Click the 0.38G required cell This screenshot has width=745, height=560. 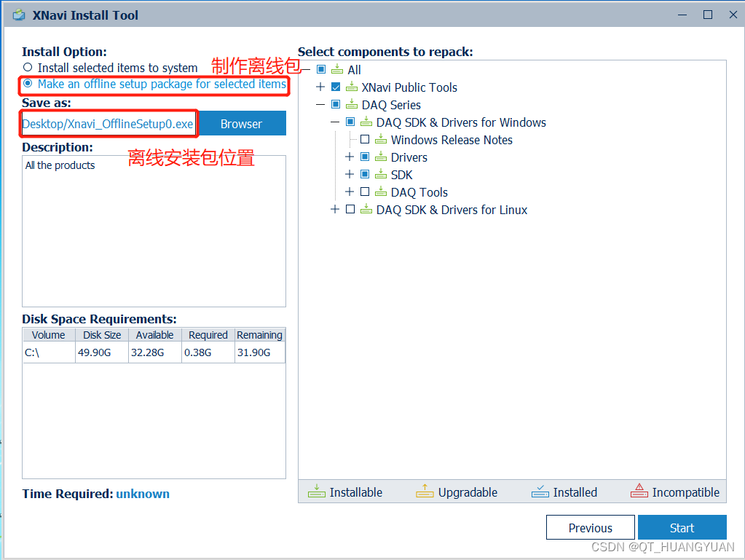[208, 352]
